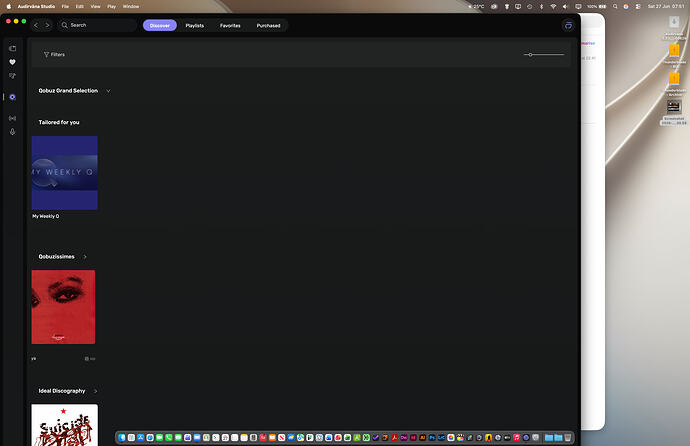Open Siri from the menu bar
The image size is (690, 446).
click(626, 7)
